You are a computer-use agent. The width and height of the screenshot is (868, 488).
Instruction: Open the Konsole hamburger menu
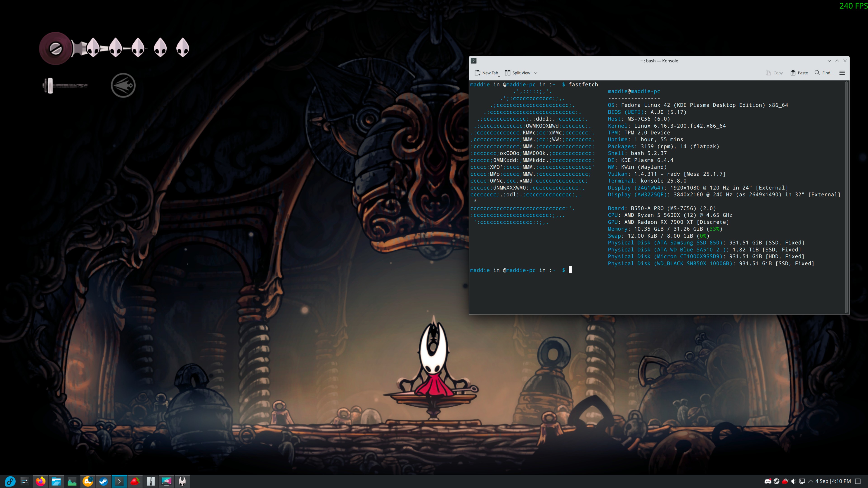click(x=842, y=73)
